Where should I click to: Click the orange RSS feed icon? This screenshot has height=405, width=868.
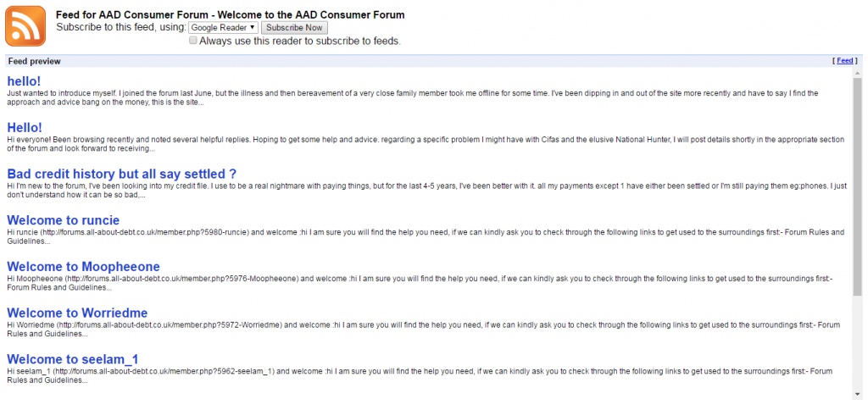pyautogui.click(x=25, y=26)
